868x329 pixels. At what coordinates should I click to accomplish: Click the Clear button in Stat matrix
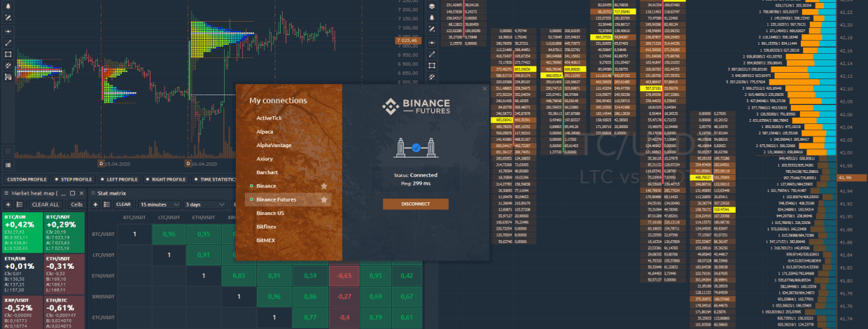click(123, 204)
